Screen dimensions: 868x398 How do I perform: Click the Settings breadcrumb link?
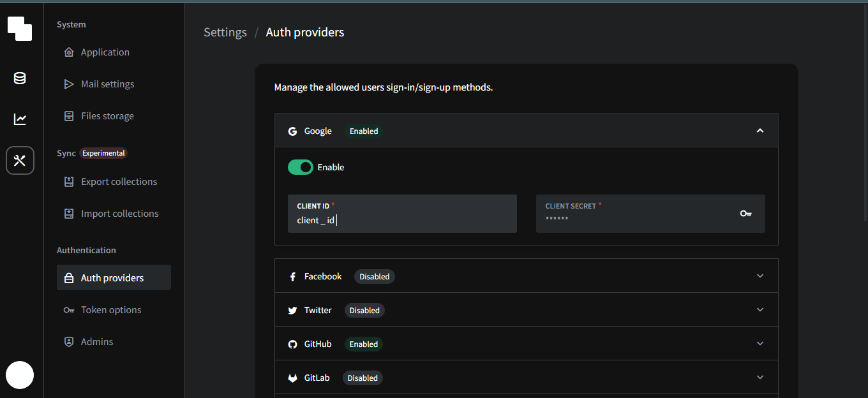(225, 33)
